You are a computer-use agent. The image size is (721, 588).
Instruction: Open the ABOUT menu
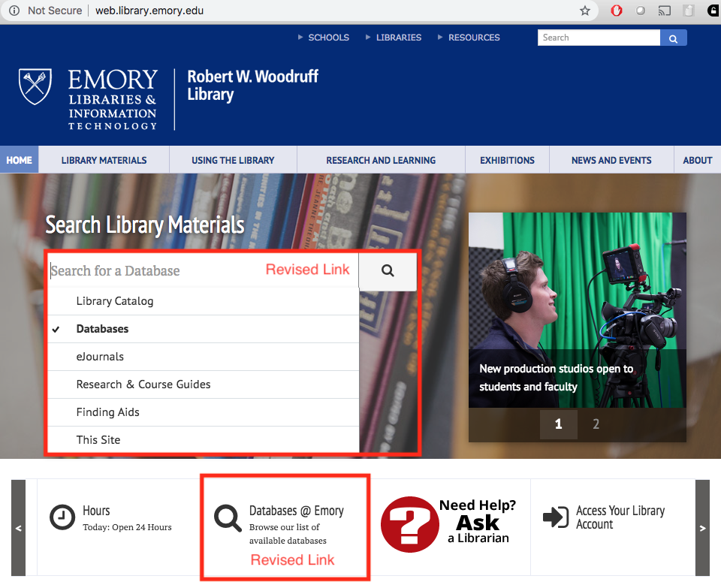(698, 160)
